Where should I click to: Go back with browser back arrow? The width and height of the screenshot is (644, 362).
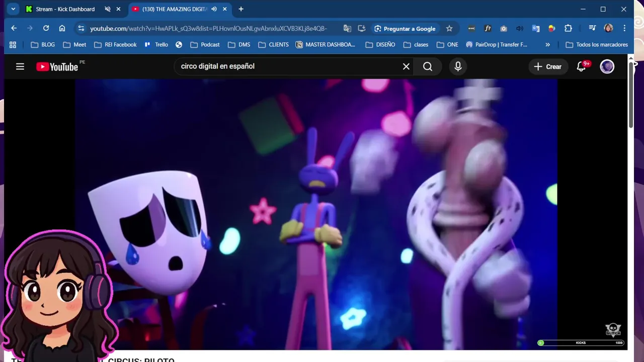[14, 29]
